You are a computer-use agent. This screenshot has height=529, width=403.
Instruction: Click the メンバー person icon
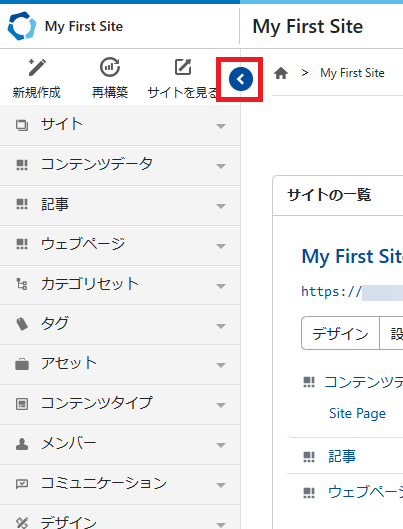click(22, 444)
